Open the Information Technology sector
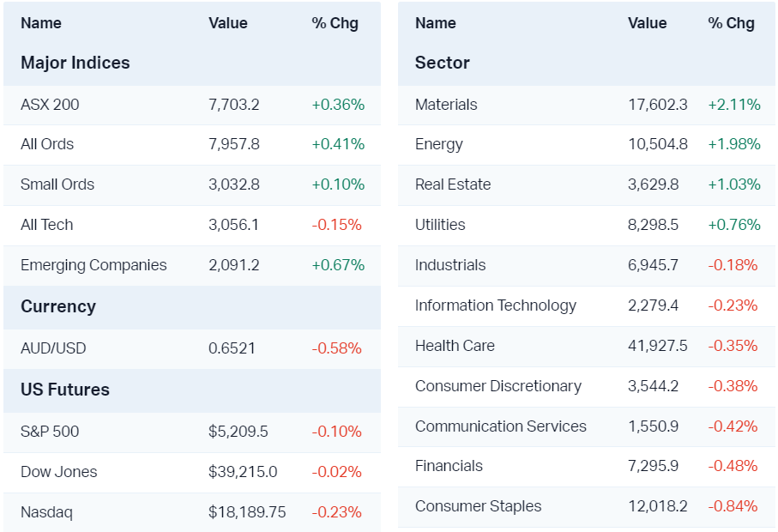Viewport: 778px width, 532px height. (x=496, y=305)
